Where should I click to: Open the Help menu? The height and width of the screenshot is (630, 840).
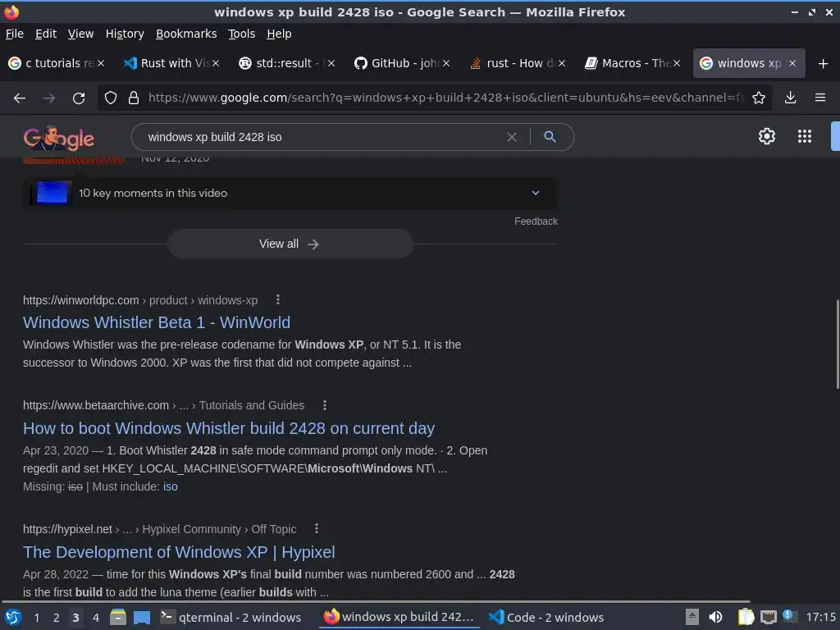(279, 34)
